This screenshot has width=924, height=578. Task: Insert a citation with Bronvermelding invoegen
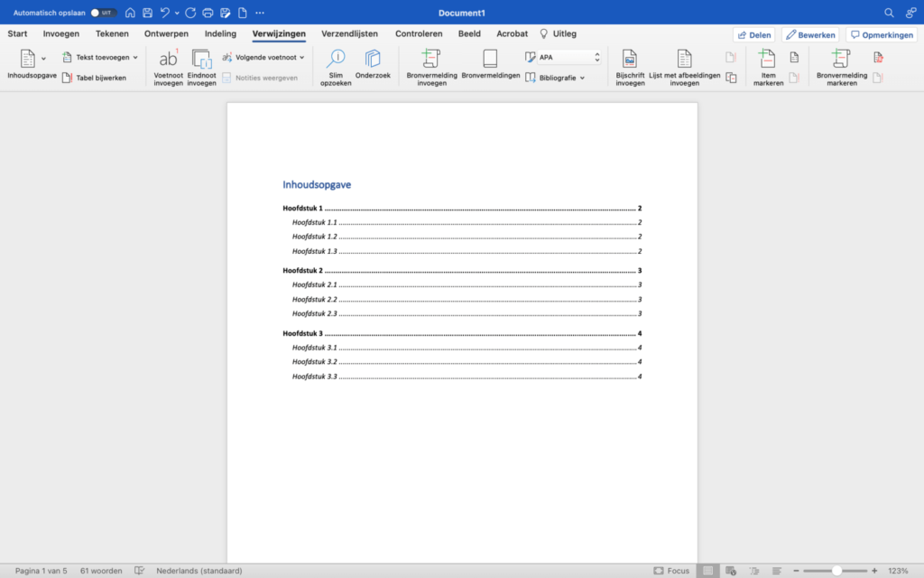(430, 65)
